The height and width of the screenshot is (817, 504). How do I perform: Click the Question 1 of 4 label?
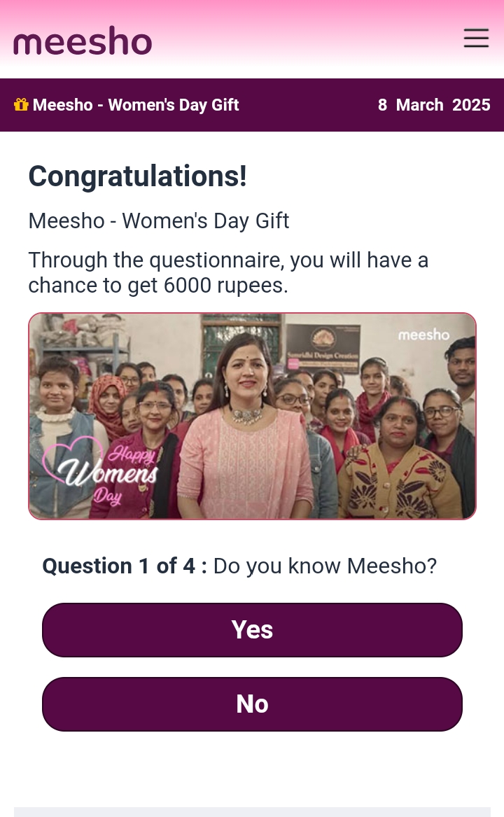[125, 566]
